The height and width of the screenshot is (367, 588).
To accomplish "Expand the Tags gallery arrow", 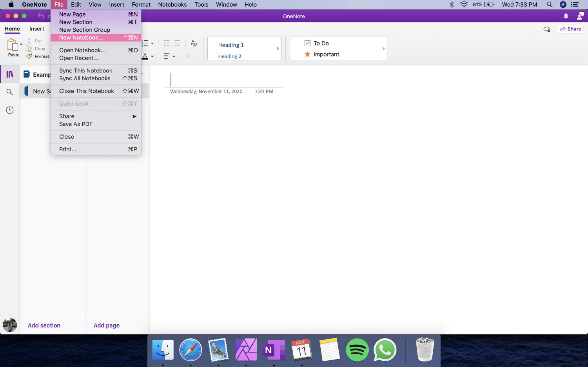I will click(383, 49).
